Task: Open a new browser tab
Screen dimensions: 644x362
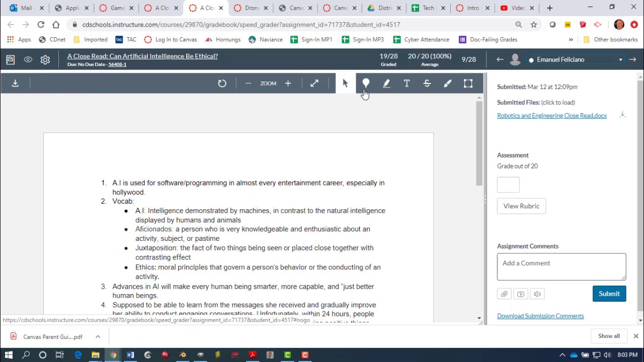Action: [550, 8]
